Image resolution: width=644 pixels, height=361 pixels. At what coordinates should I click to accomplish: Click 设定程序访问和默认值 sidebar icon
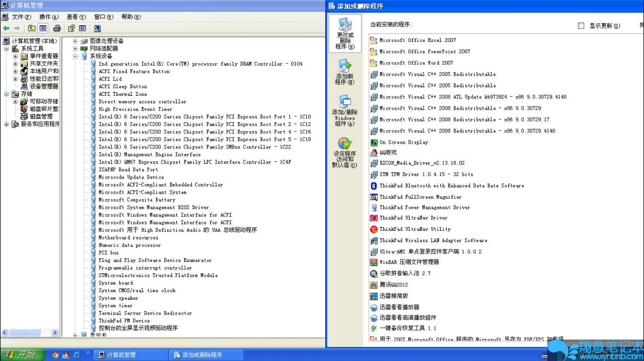click(x=345, y=153)
